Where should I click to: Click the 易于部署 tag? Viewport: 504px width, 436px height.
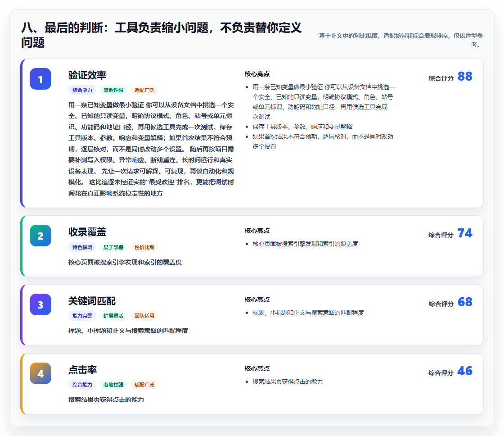(113, 247)
